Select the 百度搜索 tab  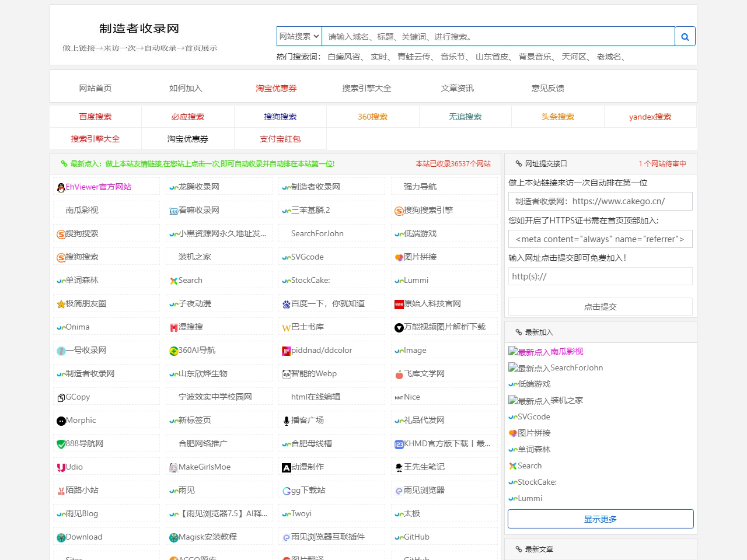(x=95, y=117)
